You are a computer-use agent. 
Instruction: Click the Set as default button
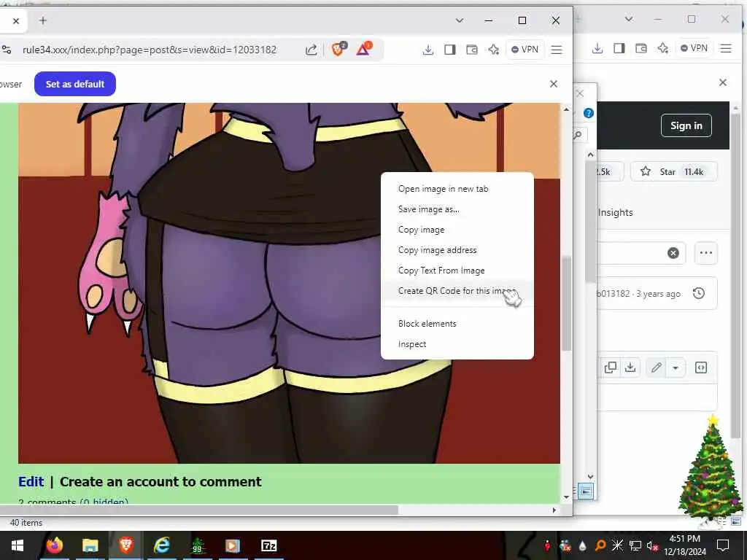pos(75,84)
